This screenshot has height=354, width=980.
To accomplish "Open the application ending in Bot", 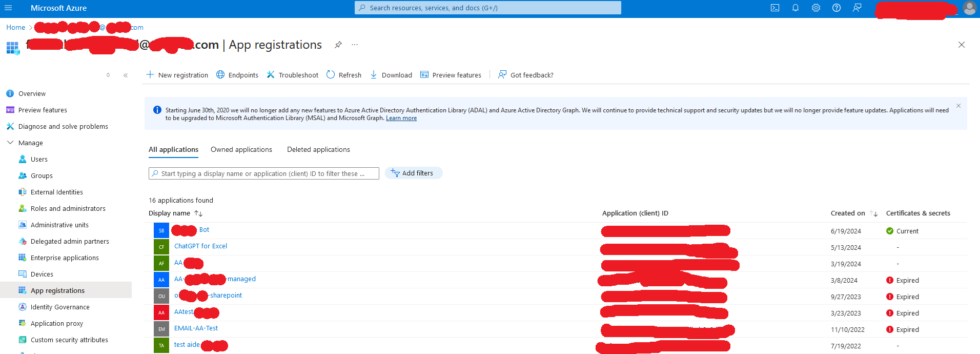I will click(x=191, y=230).
